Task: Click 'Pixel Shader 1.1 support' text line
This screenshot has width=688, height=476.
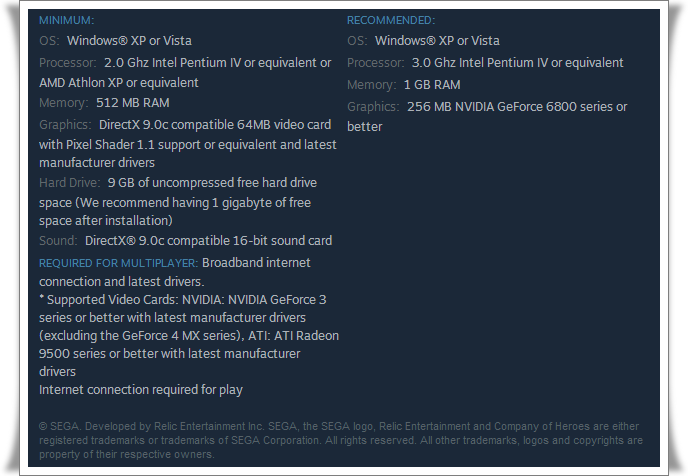Action: [188, 144]
